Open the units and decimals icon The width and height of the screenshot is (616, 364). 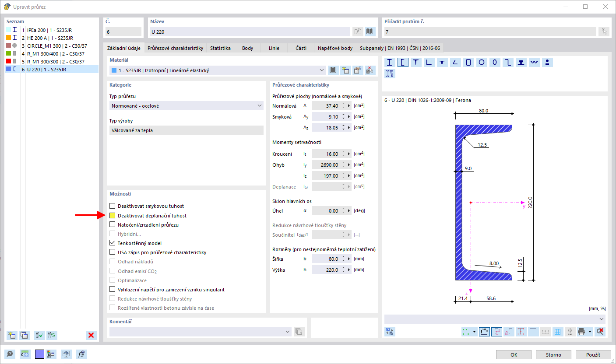pos(25,354)
